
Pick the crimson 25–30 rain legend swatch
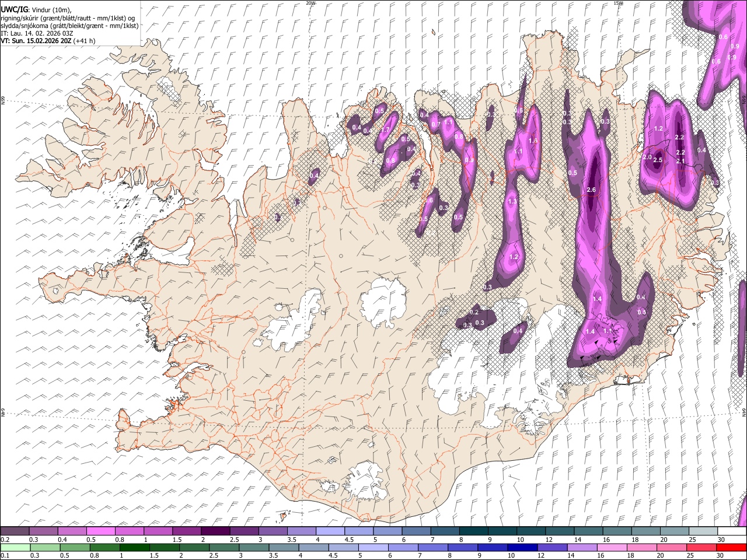click(x=701, y=547)
